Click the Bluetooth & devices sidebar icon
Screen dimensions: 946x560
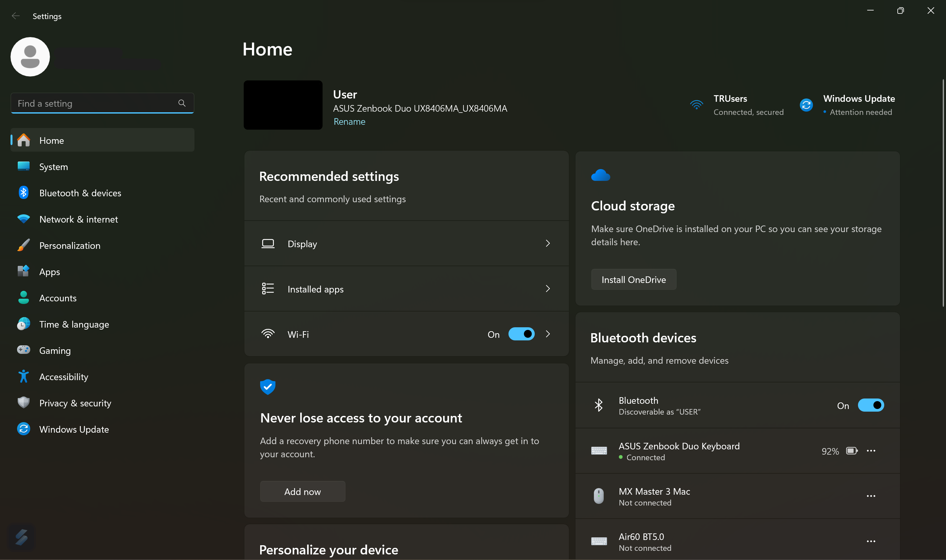tap(23, 192)
